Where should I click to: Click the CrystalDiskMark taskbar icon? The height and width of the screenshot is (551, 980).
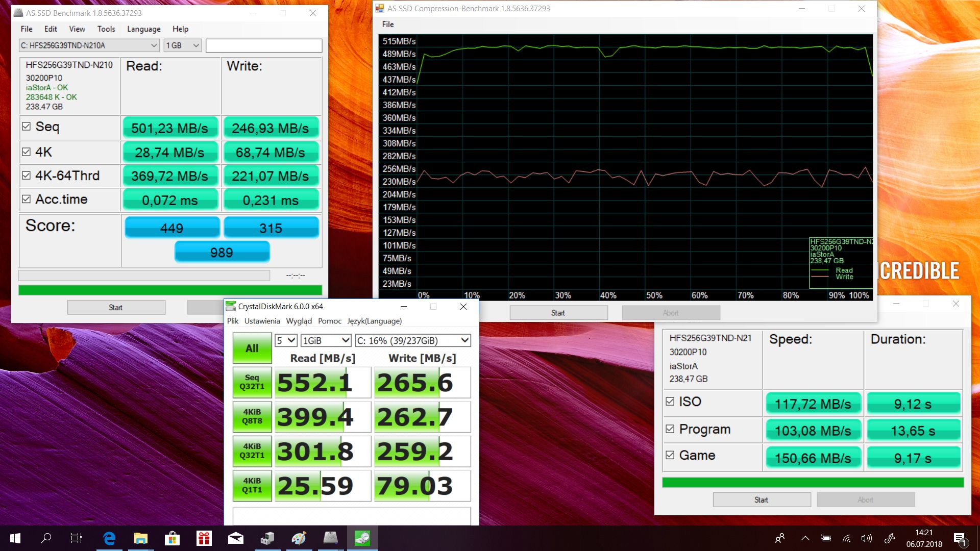pos(362,538)
